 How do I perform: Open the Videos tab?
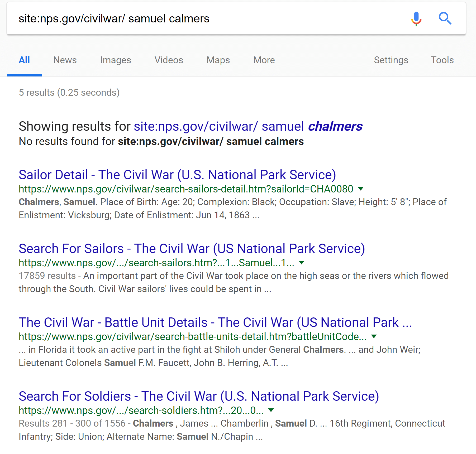(169, 60)
